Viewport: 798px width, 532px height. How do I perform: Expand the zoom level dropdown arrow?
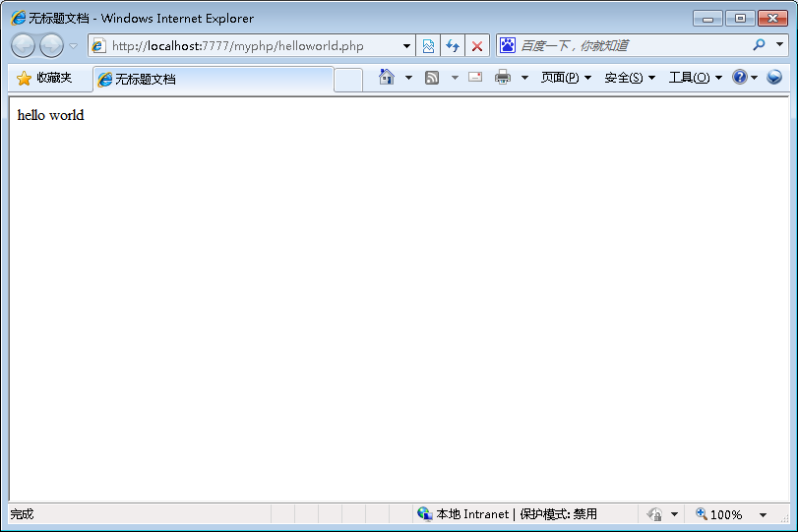point(763,514)
